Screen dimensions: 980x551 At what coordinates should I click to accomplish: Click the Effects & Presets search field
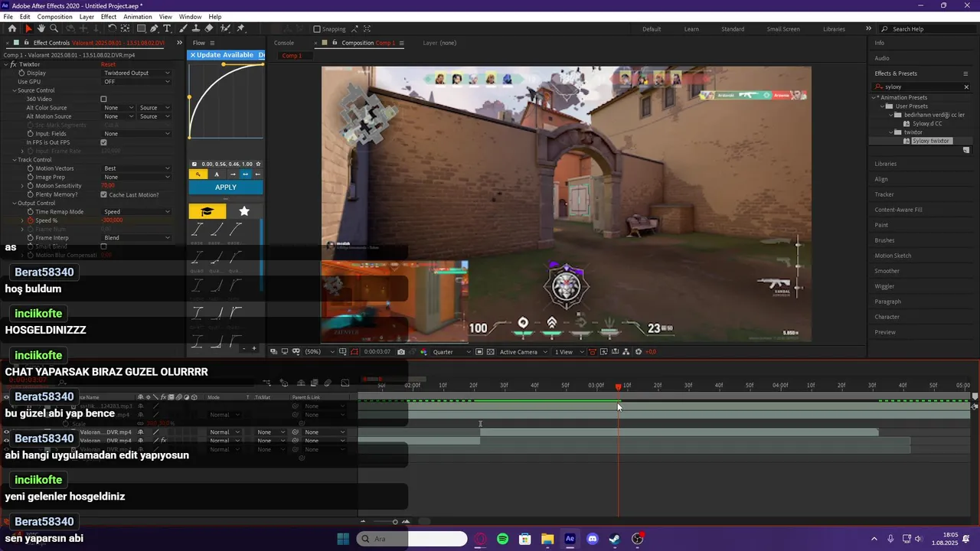click(x=923, y=86)
